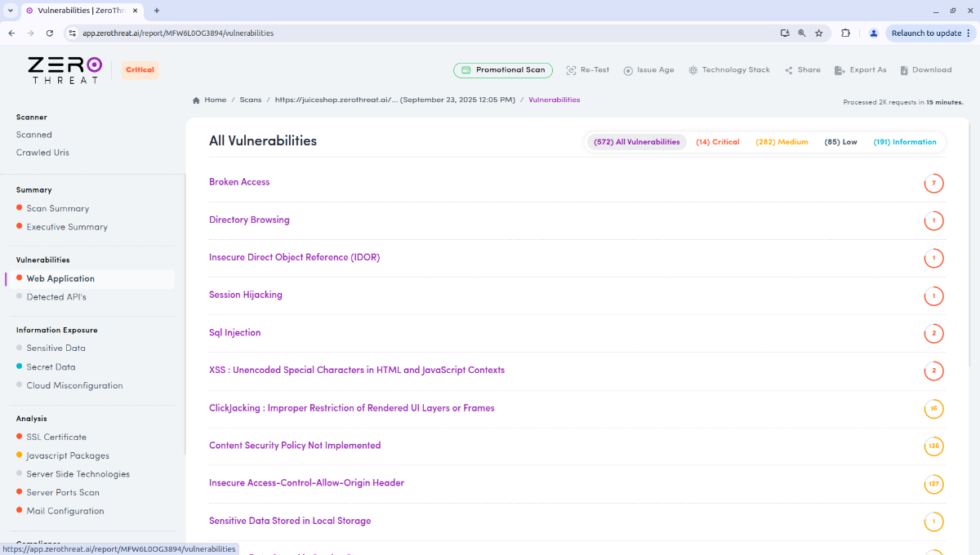This screenshot has height=555, width=980.
Task: Open the tab search dropdown arrow
Action: click(10, 11)
